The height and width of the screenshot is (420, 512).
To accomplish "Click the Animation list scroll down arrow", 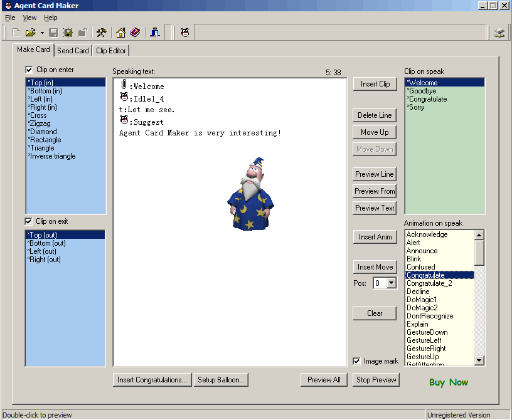I will pos(479,360).
